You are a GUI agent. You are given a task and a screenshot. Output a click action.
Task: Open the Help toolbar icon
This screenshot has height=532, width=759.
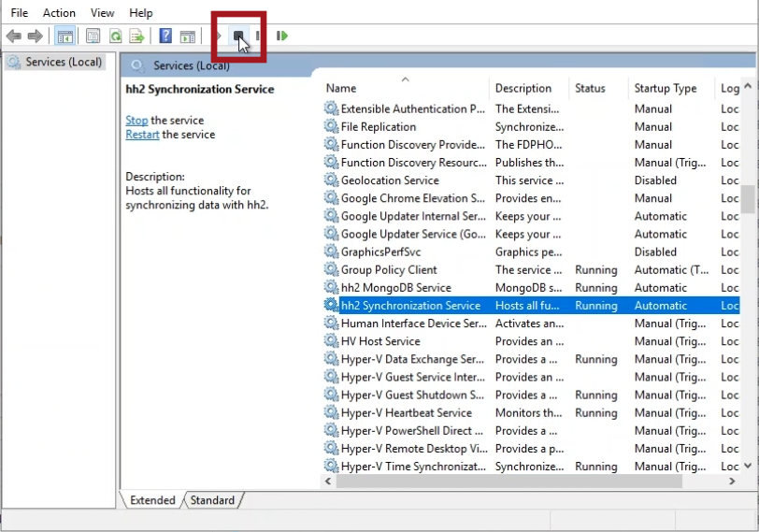[x=165, y=36]
